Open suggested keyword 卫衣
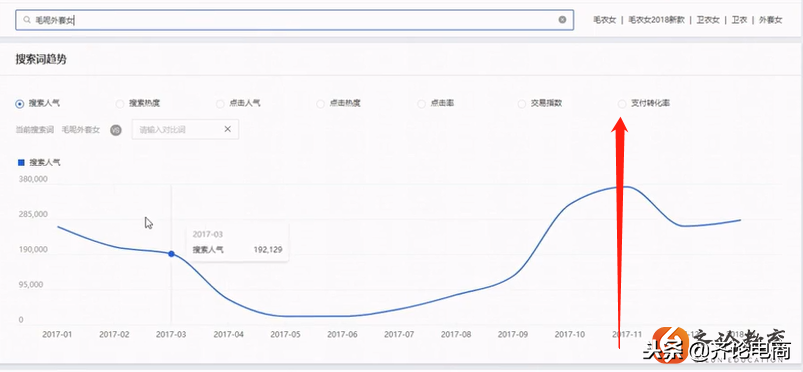Image resolution: width=803 pixels, height=372 pixels. pyautogui.click(x=739, y=20)
